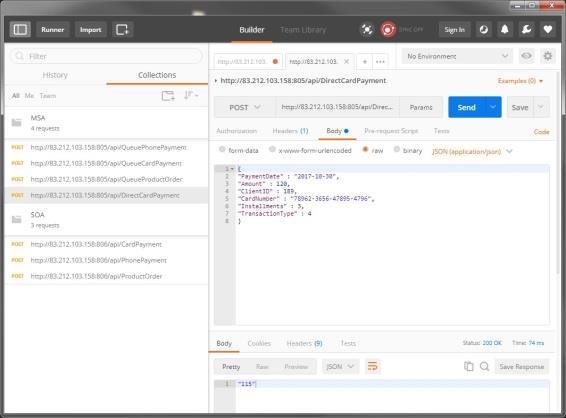566x418 pixels.
Task: Open collections sort order icon
Action: point(191,95)
